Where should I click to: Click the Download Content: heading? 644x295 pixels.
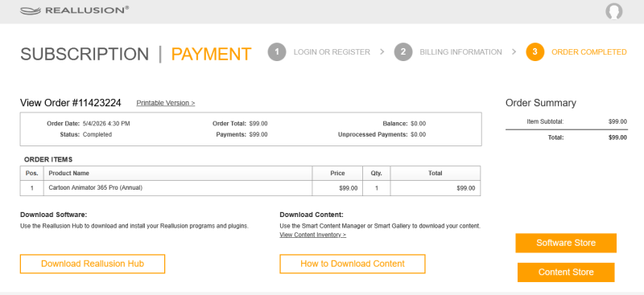[312, 215]
